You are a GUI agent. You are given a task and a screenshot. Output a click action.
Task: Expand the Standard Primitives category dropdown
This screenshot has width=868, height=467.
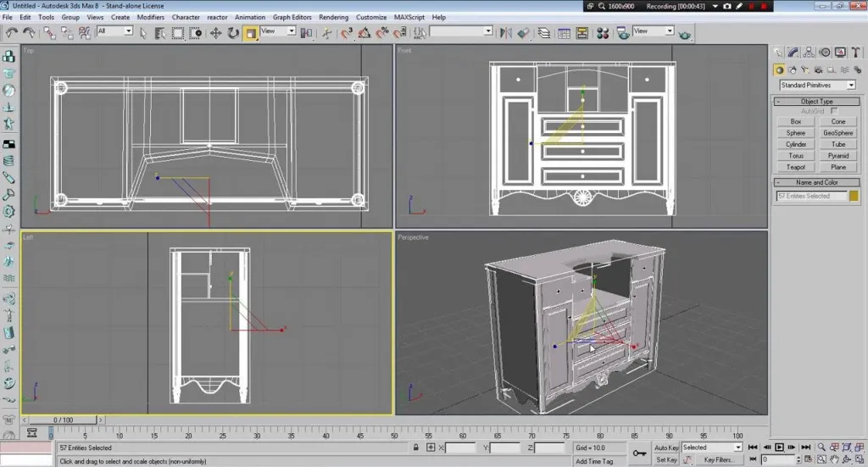818,86
